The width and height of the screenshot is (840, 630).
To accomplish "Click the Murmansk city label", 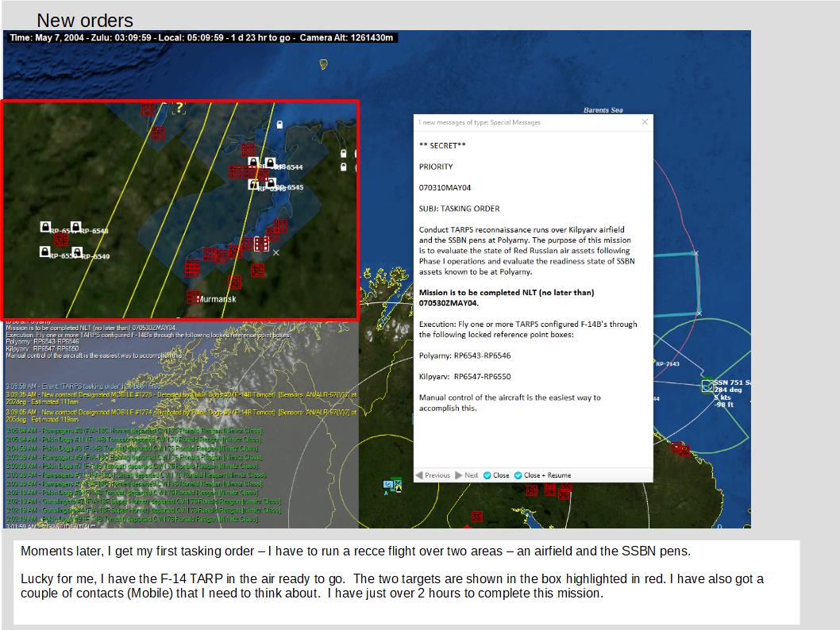I will click(217, 299).
